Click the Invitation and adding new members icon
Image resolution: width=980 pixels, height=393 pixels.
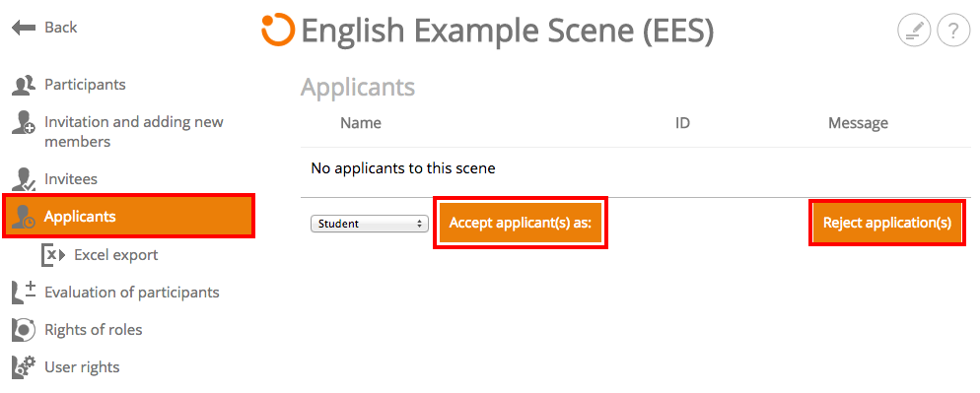coord(24,122)
